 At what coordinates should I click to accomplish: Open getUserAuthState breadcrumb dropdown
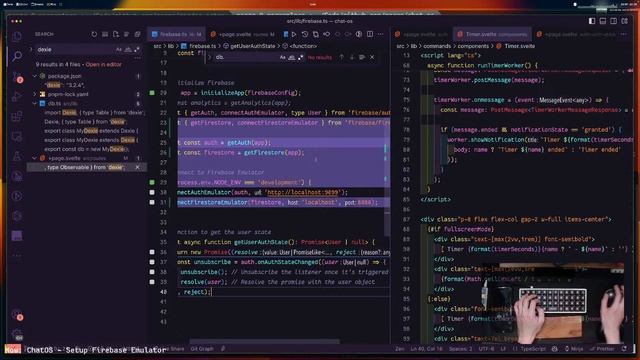point(249,46)
